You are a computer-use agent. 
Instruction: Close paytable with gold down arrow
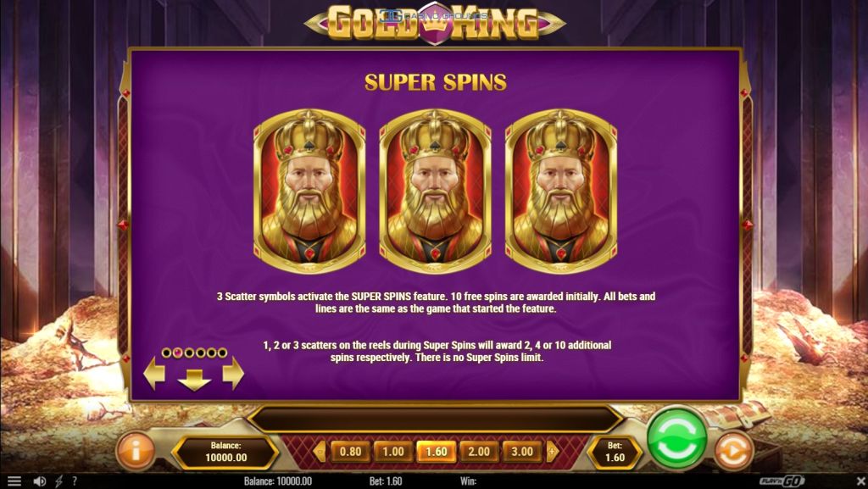point(194,380)
